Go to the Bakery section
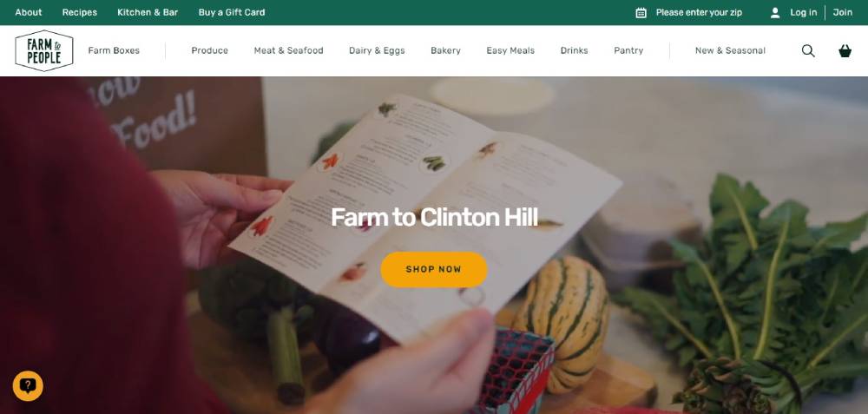Image resolution: width=868 pixels, height=414 pixels. click(x=445, y=50)
